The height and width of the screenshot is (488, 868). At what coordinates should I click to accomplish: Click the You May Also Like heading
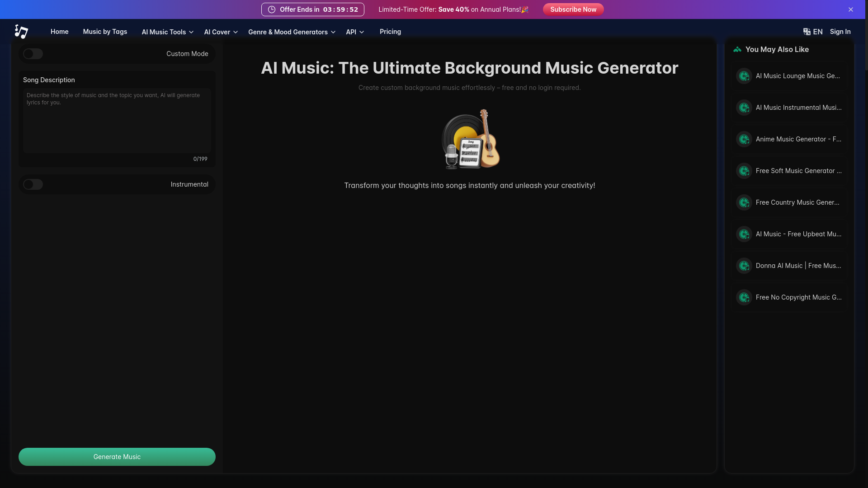click(777, 49)
